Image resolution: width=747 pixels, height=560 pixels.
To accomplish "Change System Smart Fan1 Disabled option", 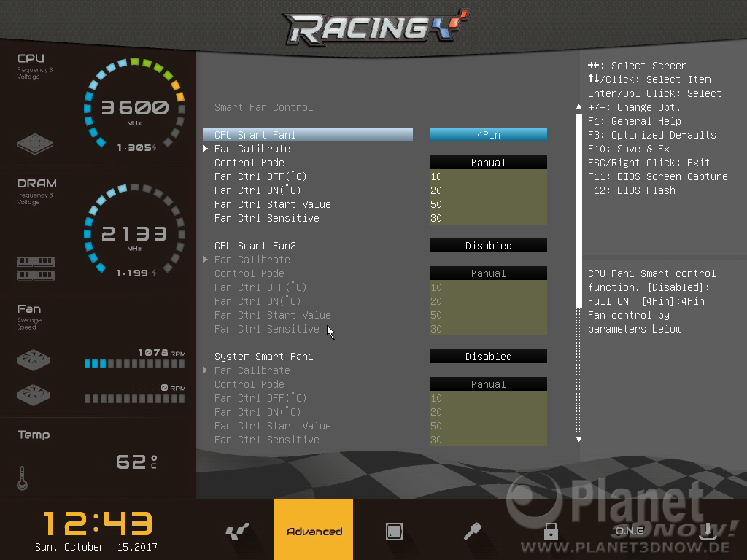I will click(x=488, y=357).
